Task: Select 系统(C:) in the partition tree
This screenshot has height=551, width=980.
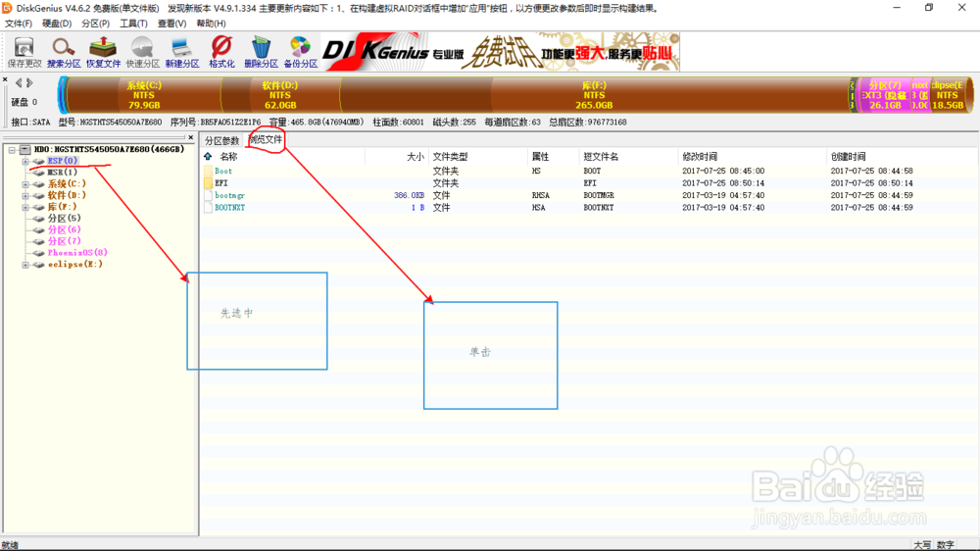Action: coord(67,184)
